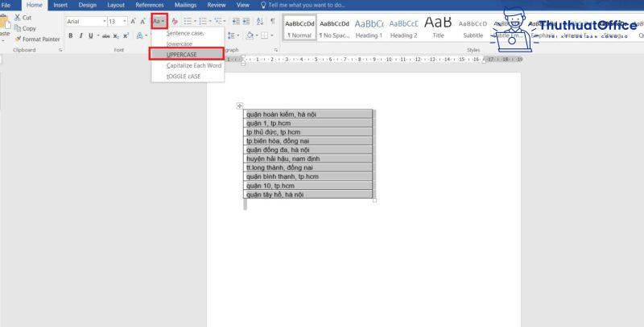Apply the Subtitle style
This screenshot has height=327, width=644.
(473, 28)
